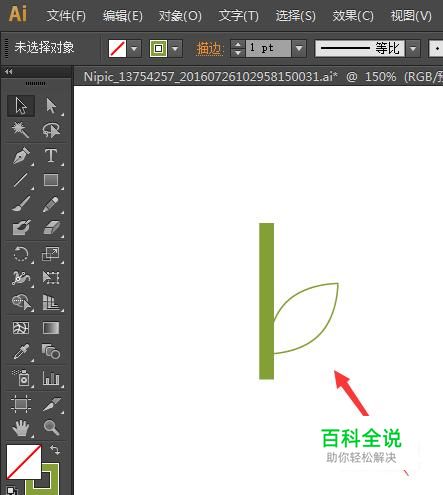The height and width of the screenshot is (495, 443).
Task: Select the Rotate tool
Action: tap(21, 254)
